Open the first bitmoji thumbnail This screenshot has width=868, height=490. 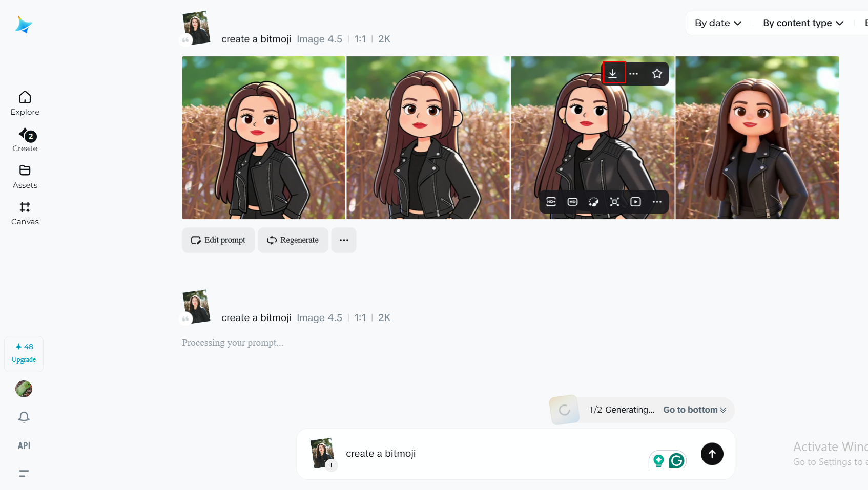coord(264,138)
